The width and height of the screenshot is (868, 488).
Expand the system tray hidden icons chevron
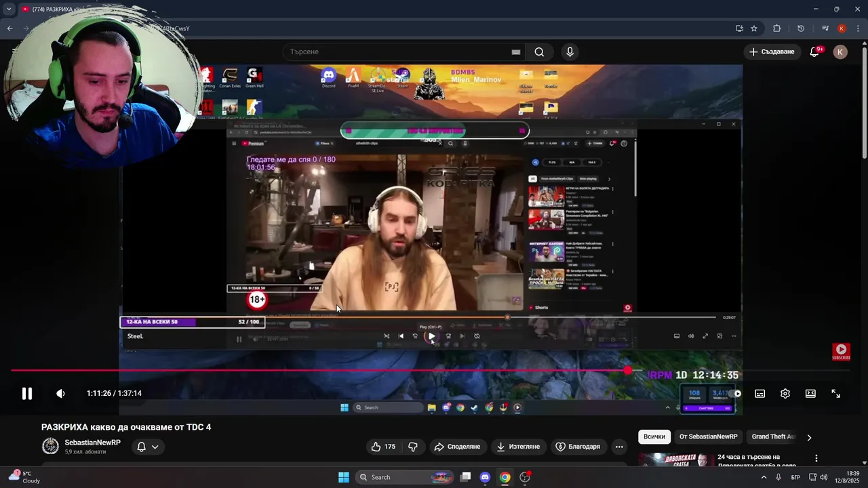pos(764,477)
